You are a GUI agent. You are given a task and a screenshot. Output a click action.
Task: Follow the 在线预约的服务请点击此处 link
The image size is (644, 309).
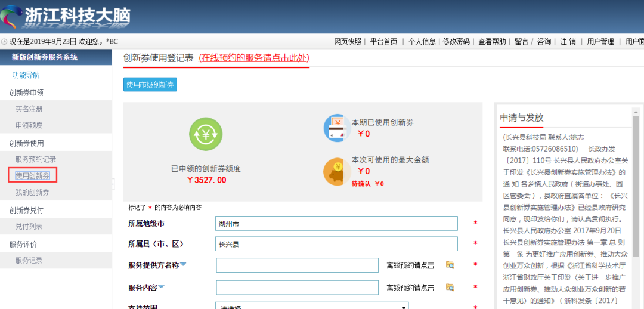click(x=254, y=58)
